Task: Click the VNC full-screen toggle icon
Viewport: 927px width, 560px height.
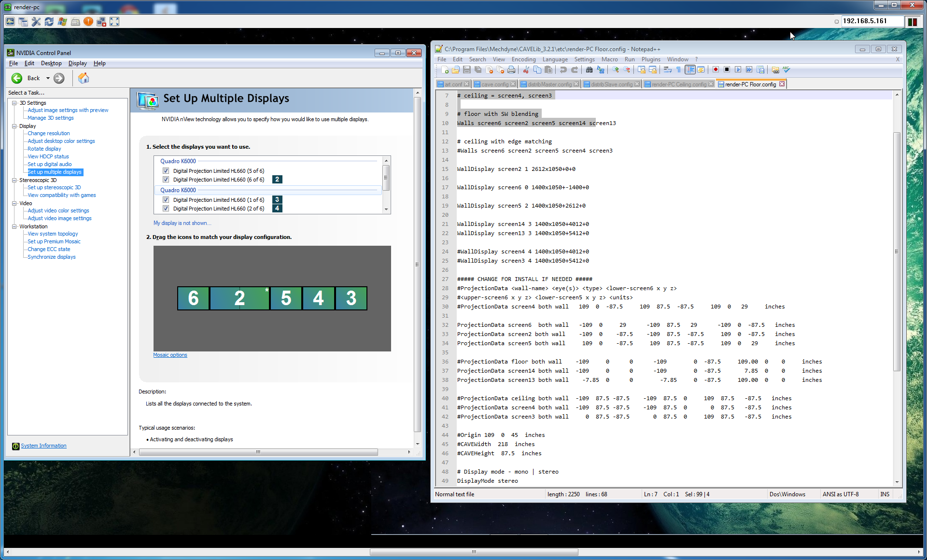Action: pos(114,22)
